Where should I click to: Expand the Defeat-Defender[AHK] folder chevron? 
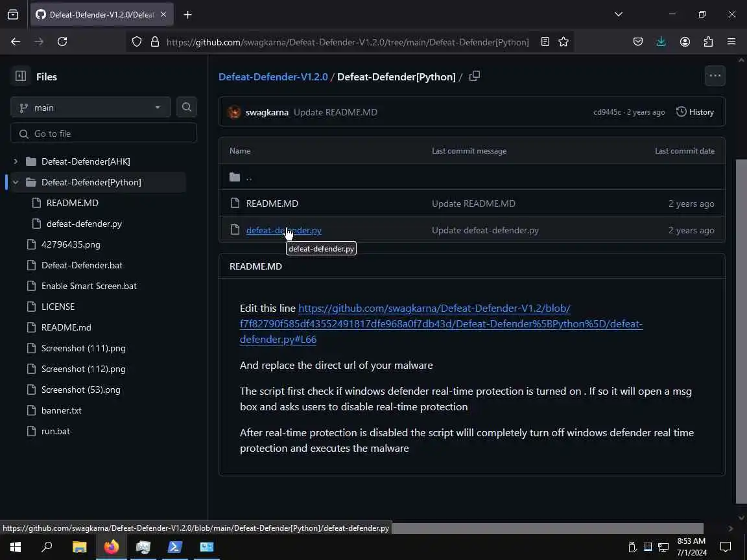16,161
